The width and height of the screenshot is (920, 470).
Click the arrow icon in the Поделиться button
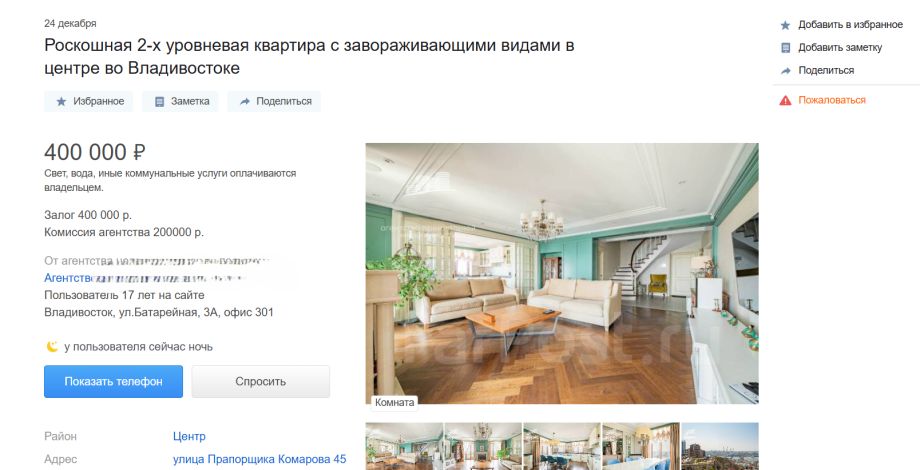click(245, 102)
